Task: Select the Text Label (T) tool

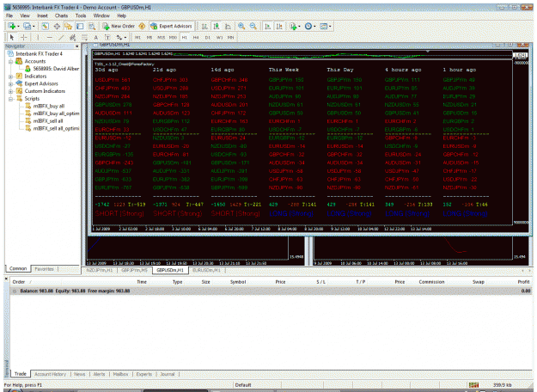Action: [x=107, y=37]
